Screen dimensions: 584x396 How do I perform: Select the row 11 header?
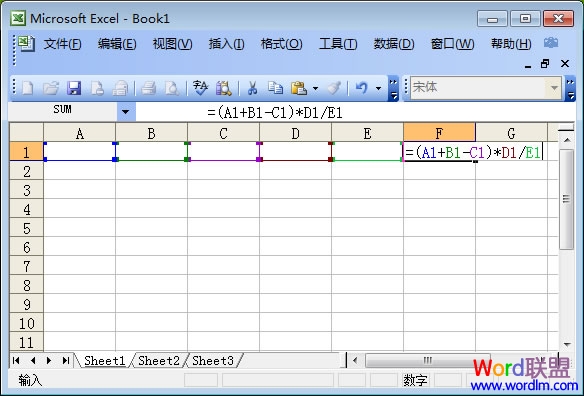(x=26, y=342)
